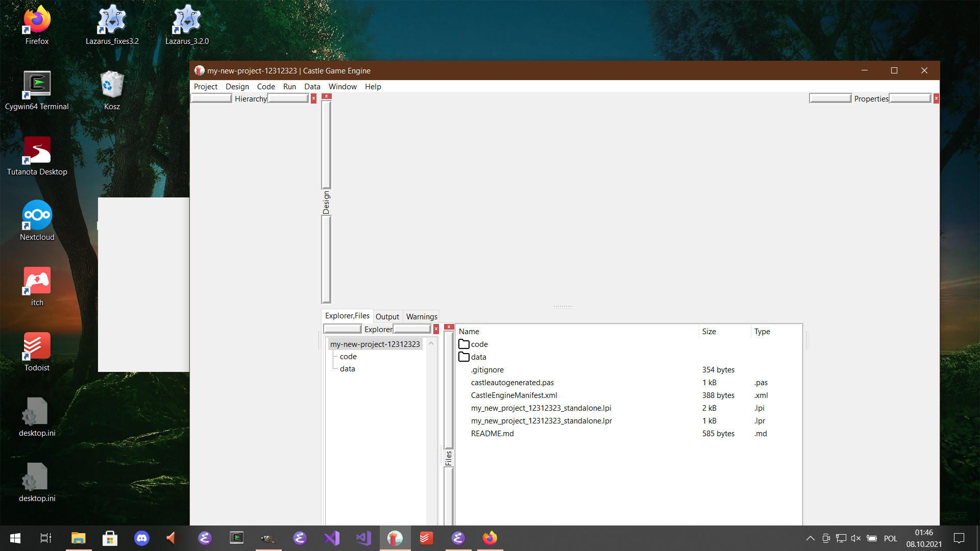Switch to the Warnings tab
Viewport: 980px width, 551px height.
coord(421,316)
